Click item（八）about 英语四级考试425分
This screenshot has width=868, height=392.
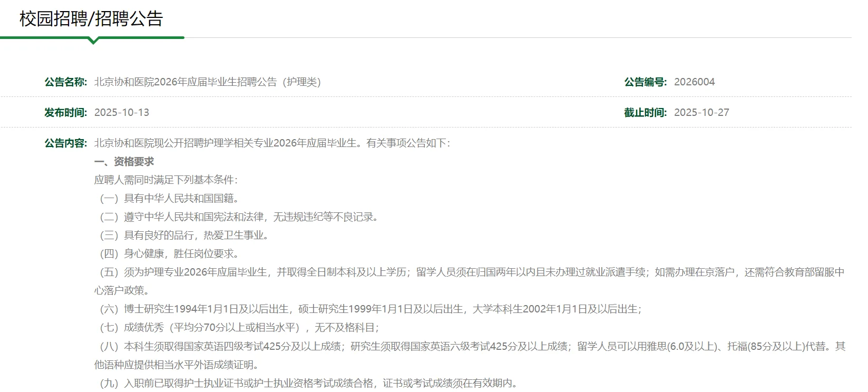[x=470, y=355]
